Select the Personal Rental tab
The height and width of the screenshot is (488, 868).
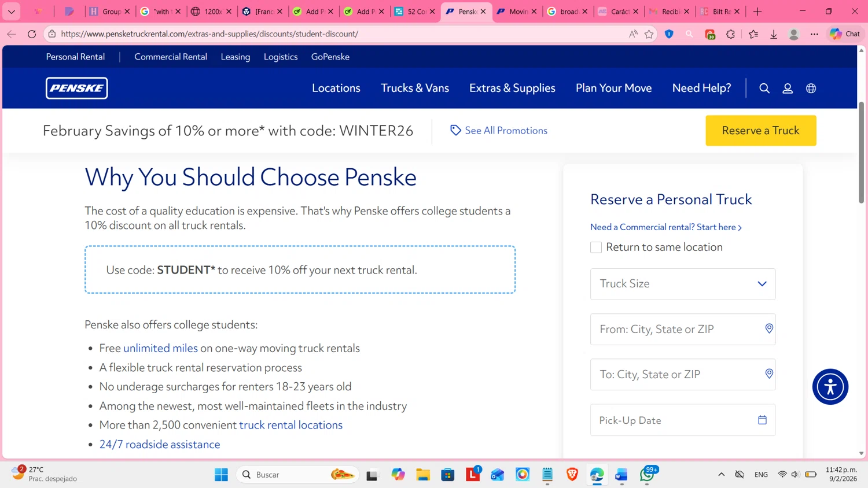tap(75, 57)
